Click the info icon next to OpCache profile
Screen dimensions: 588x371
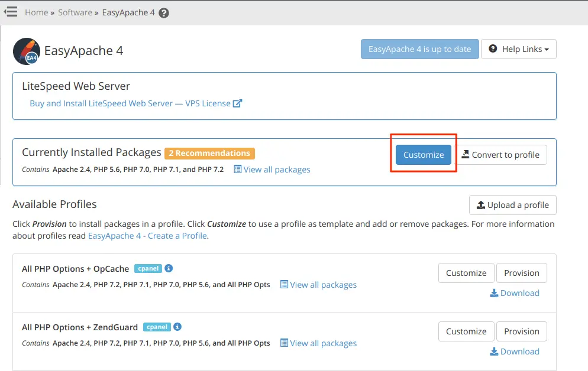coord(168,268)
